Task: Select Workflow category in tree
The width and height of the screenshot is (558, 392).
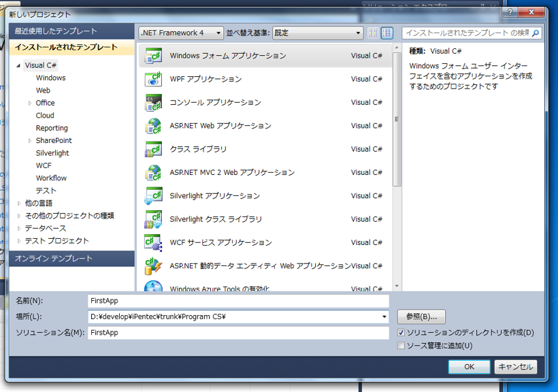Action: [x=51, y=178]
